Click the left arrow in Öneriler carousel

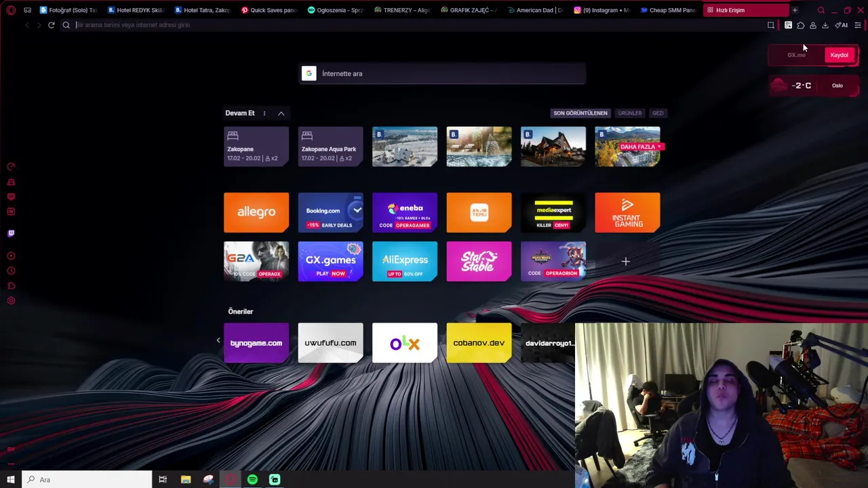tap(218, 340)
